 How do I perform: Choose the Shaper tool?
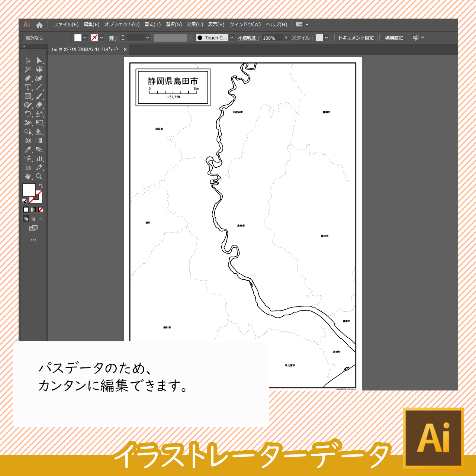click(28, 105)
